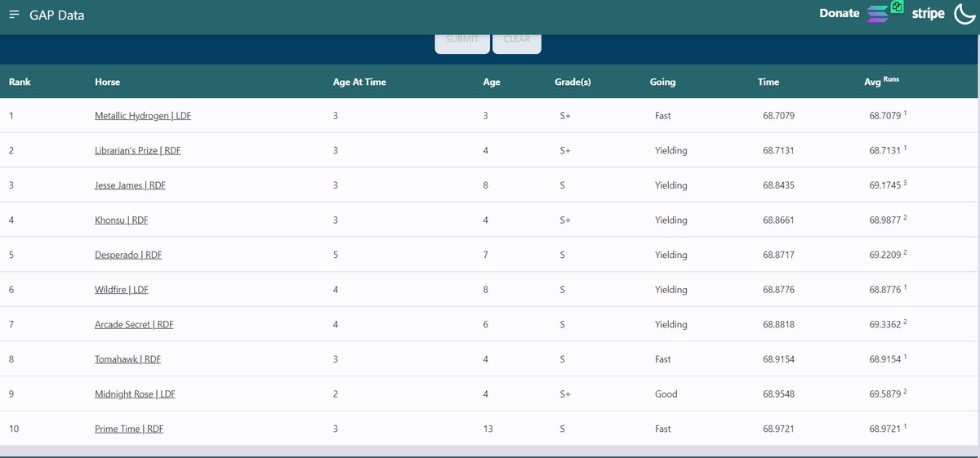Click rank 10 cell
The image size is (980, 458).
[13, 429]
